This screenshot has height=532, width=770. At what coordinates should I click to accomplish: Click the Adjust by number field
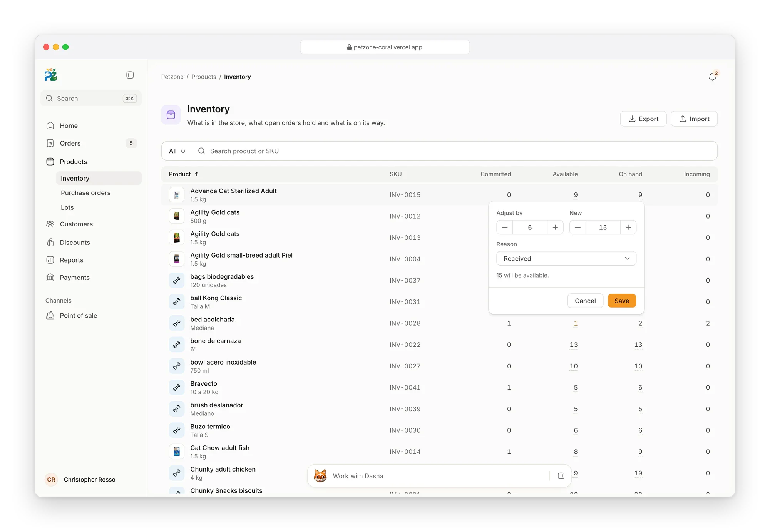(x=530, y=228)
